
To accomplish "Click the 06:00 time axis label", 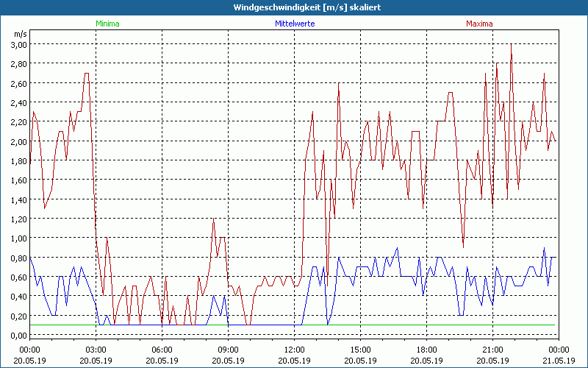I will 162,350.
